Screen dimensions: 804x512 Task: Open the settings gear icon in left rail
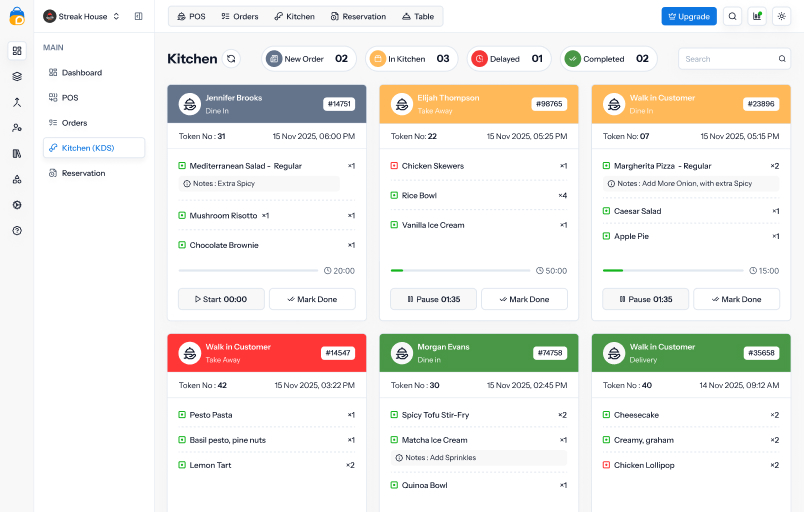click(x=17, y=204)
